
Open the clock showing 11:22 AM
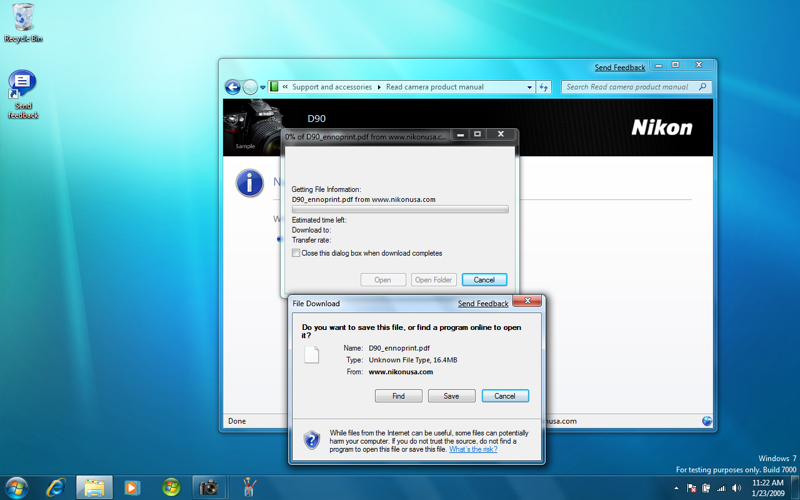point(768,488)
